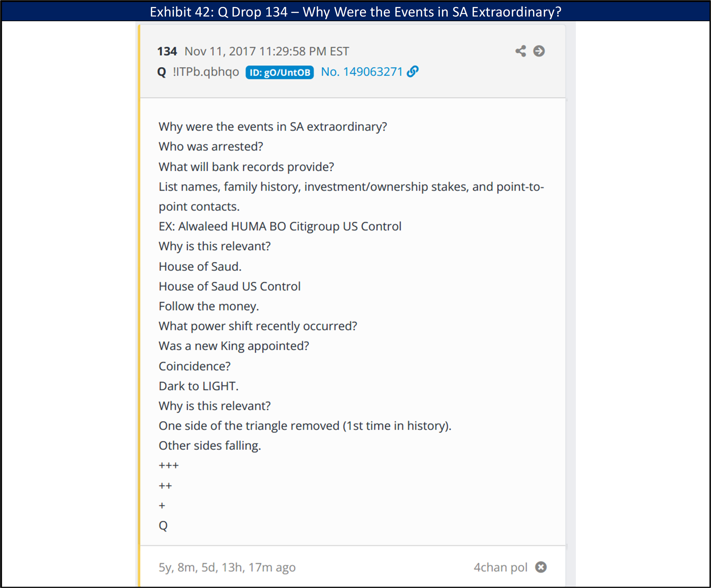
Task: Click the share icon on post 134
Action: pos(520,51)
